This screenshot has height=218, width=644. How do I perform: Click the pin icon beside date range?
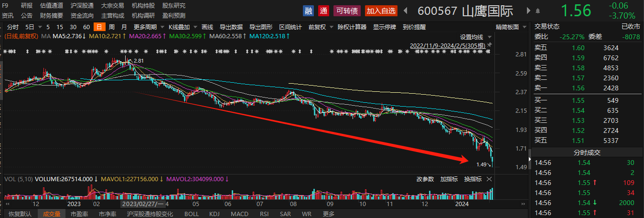pyautogui.click(x=489, y=45)
